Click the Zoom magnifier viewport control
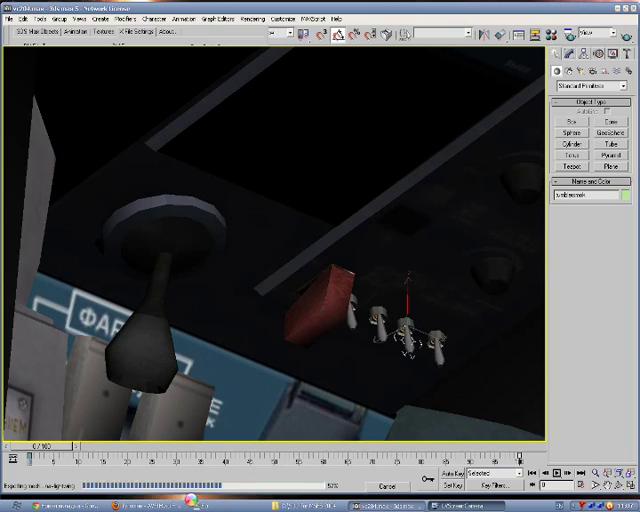Image resolution: width=640 pixels, height=512 pixels. [596, 473]
